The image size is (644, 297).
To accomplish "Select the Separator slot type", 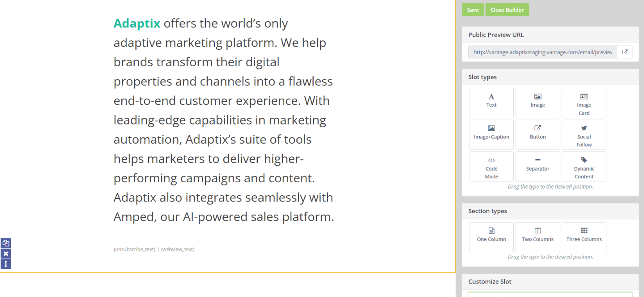I will [537, 166].
